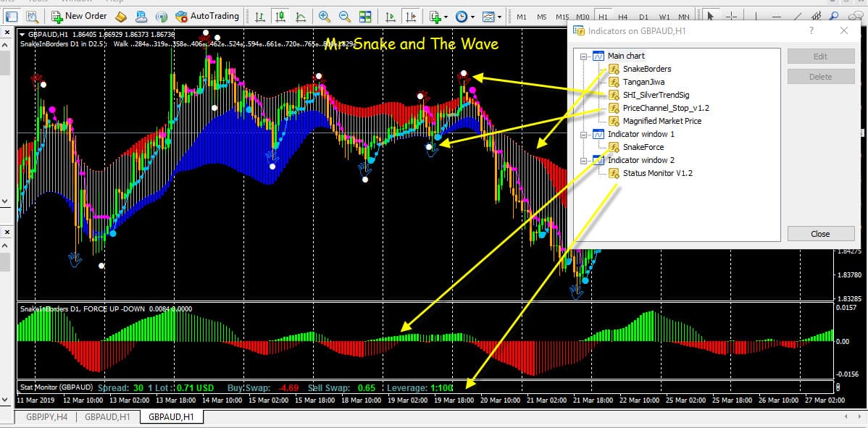868x428 pixels.
Task: Toggle the AutoTrading button
Action: tap(207, 16)
